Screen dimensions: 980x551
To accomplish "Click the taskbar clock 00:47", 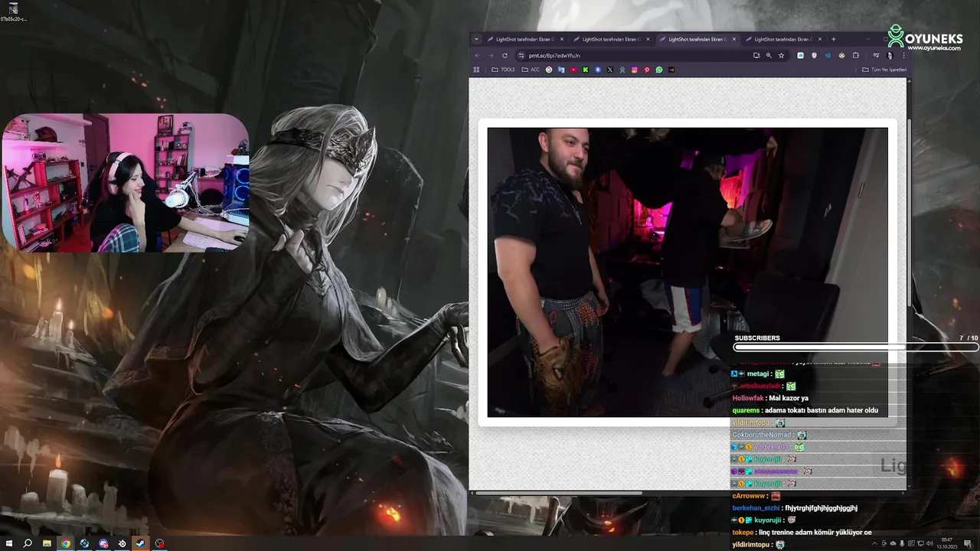I will pyautogui.click(x=947, y=540).
